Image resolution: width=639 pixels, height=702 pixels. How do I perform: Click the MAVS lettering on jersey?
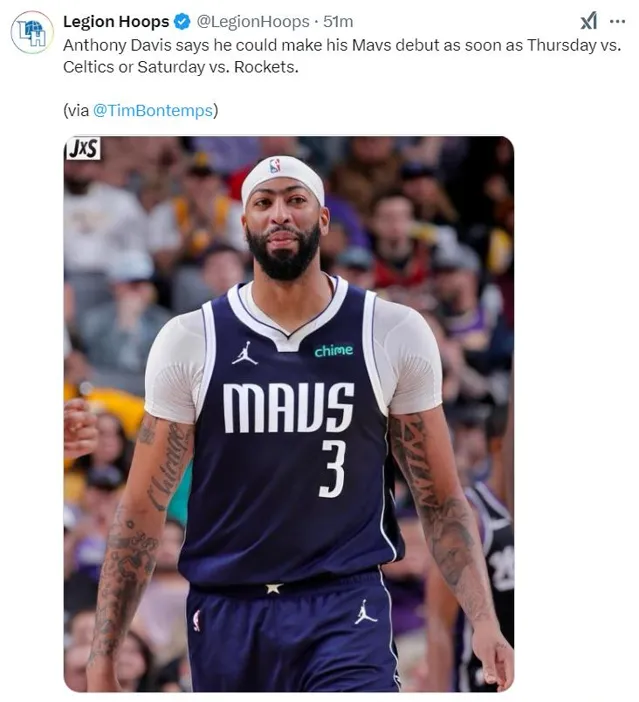click(x=289, y=408)
